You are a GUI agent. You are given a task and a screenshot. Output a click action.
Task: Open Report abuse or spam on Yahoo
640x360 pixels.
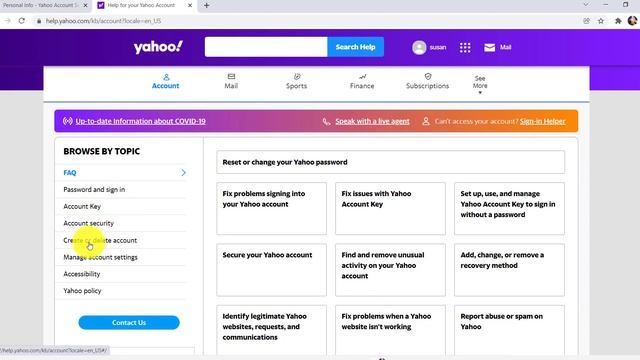pos(509,330)
